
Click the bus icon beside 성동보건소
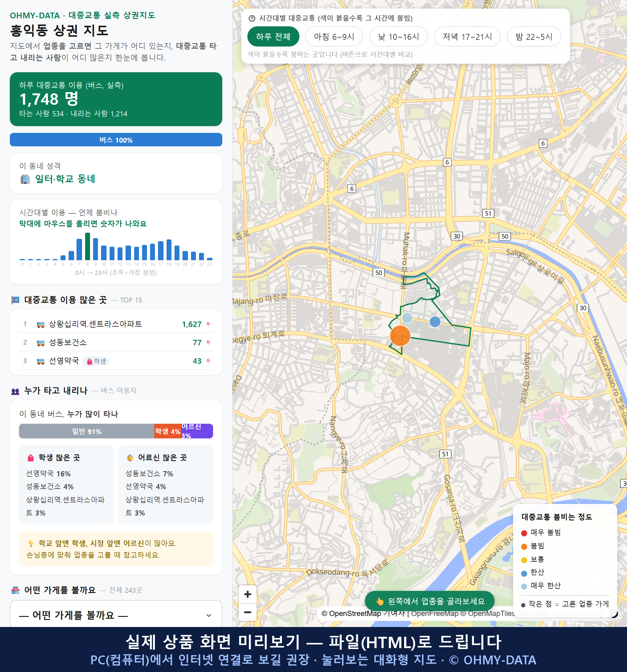40,343
